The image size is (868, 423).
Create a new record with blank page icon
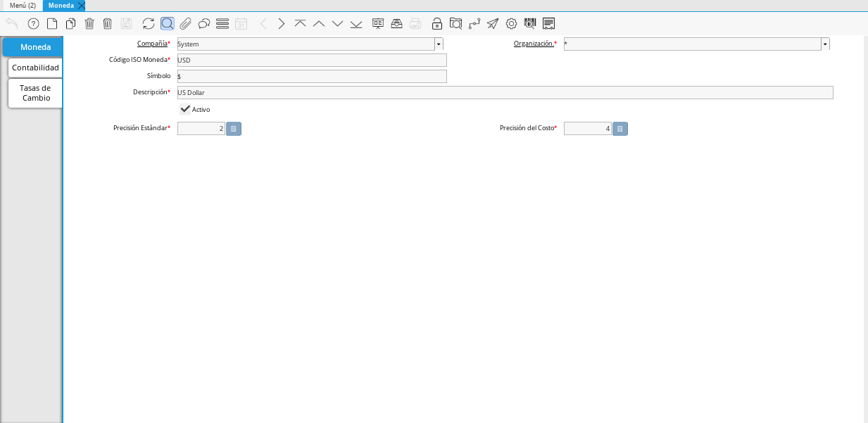point(52,23)
